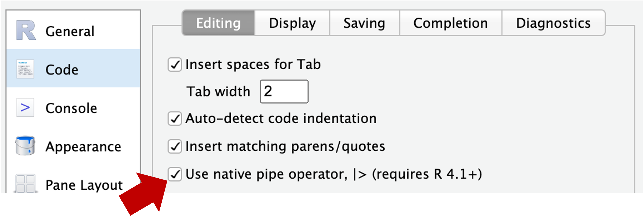Toggle Use native pipe operator checkbox
Viewport: 644px width, 216px height.
pos(175,174)
